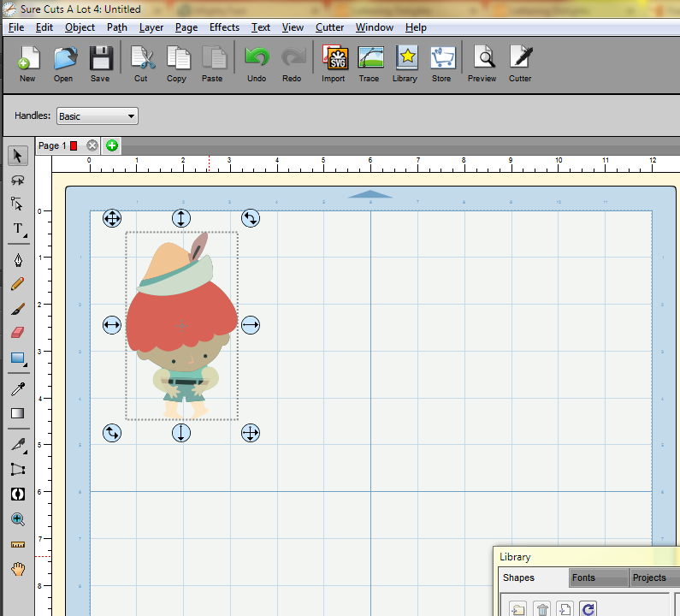Click the Preview magnifier icon

[482, 63]
